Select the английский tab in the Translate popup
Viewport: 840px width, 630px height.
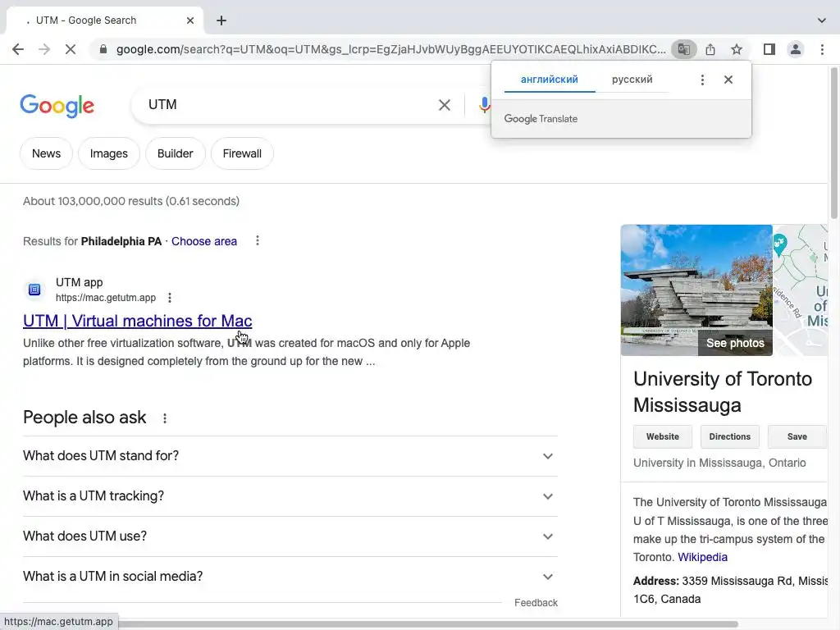point(550,80)
